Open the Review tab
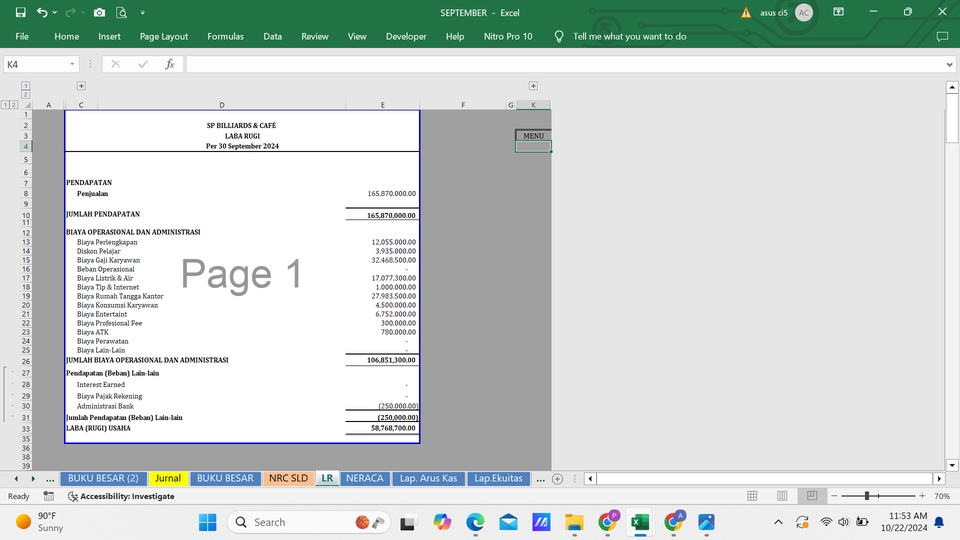This screenshot has height=540, width=960. point(315,36)
